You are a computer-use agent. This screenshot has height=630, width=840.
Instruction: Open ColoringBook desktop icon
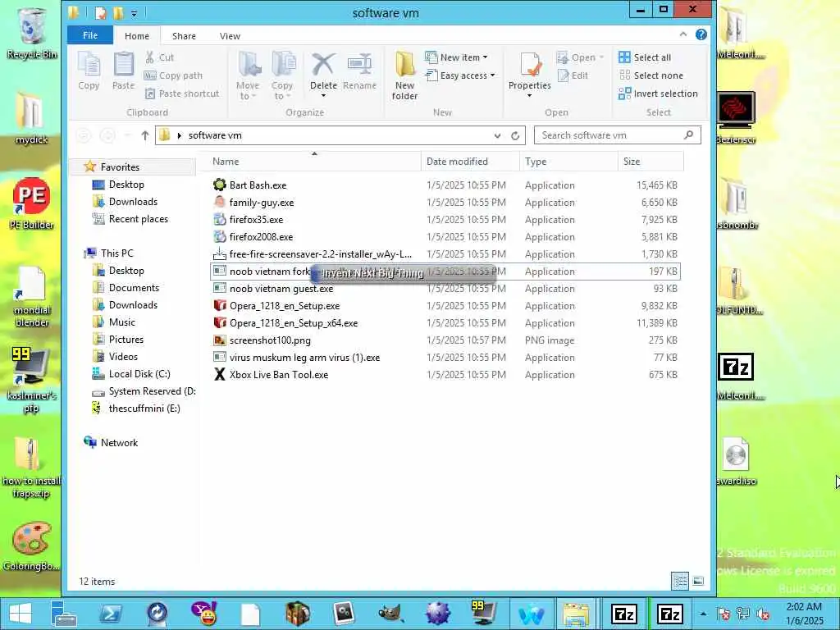pos(32,546)
